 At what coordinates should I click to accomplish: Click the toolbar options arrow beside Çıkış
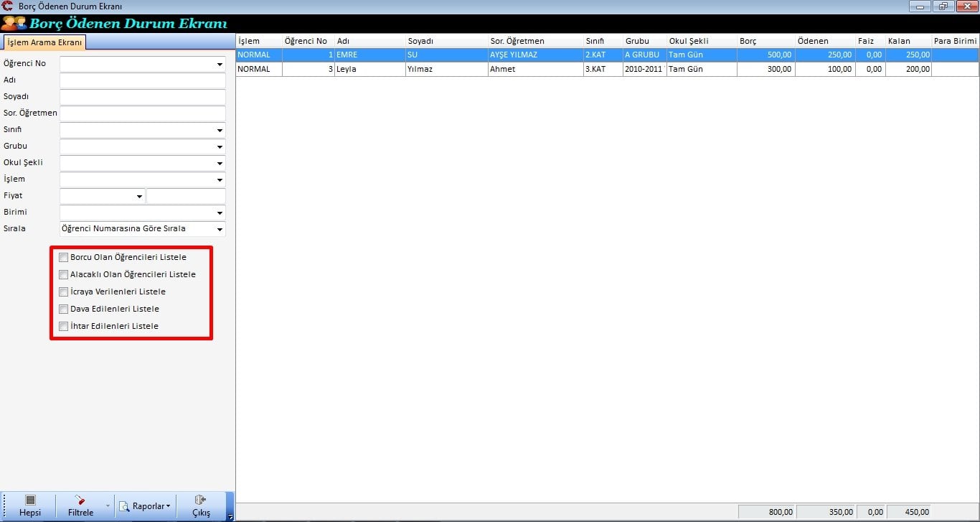230,516
